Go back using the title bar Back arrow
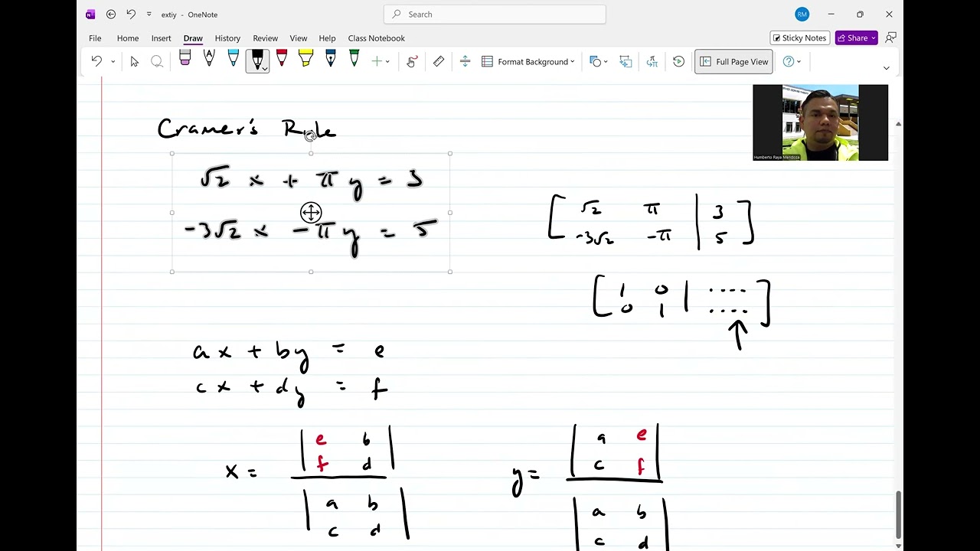This screenshot has height=551, width=980. pos(111,15)
